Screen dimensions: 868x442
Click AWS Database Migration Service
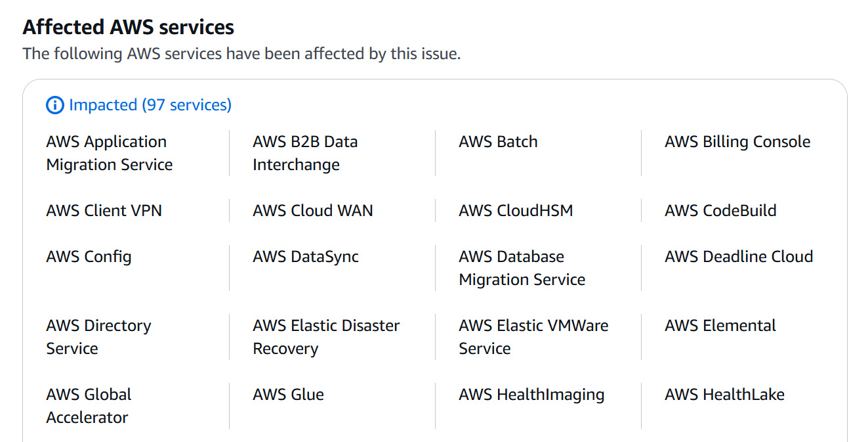(522, 268)
